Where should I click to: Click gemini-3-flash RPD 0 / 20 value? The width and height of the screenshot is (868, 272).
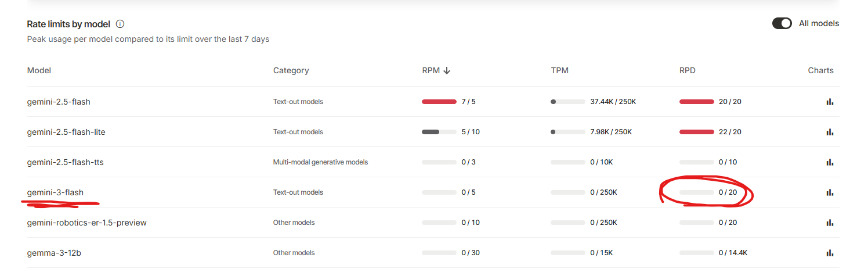click(x=728, y=192)
